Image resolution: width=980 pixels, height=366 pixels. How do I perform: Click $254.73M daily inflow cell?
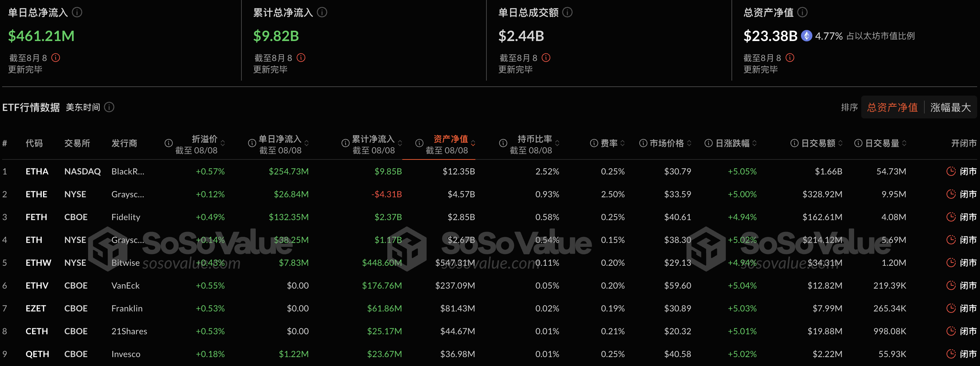pyautogui.click(x=289, y=171)
